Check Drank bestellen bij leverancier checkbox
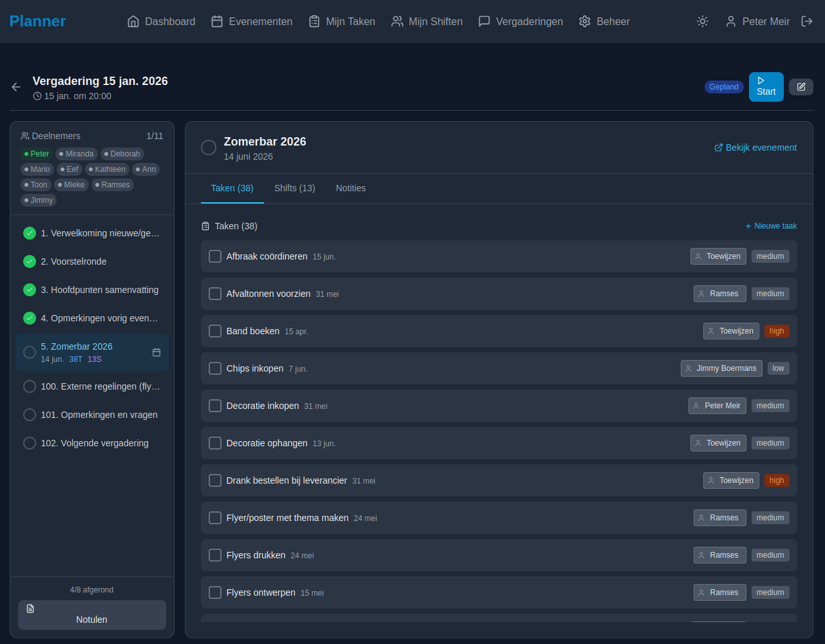Image resolution: width=825 pixels, height=644 pixels. click(x=215, y=480)
